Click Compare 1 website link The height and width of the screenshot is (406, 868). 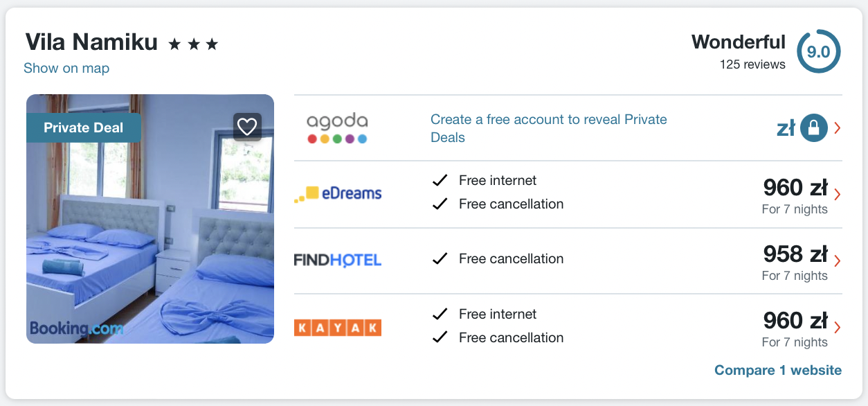pyautogui.click(x=778, y=370)
